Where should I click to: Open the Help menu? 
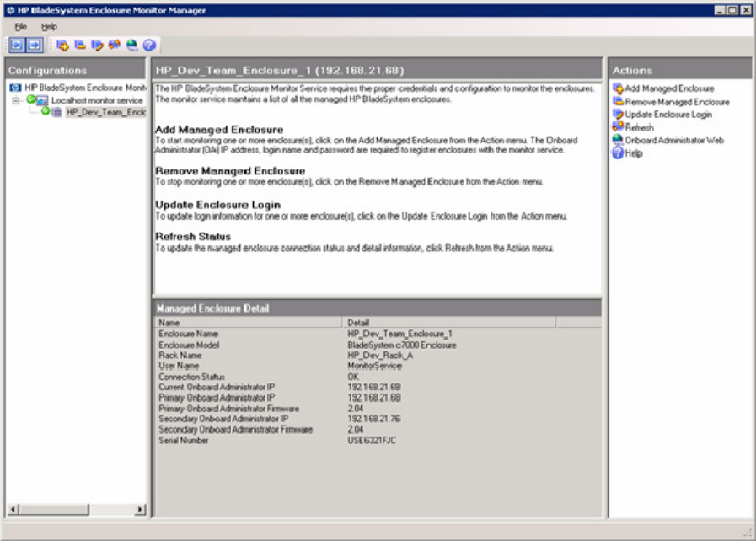click(49, 27)
